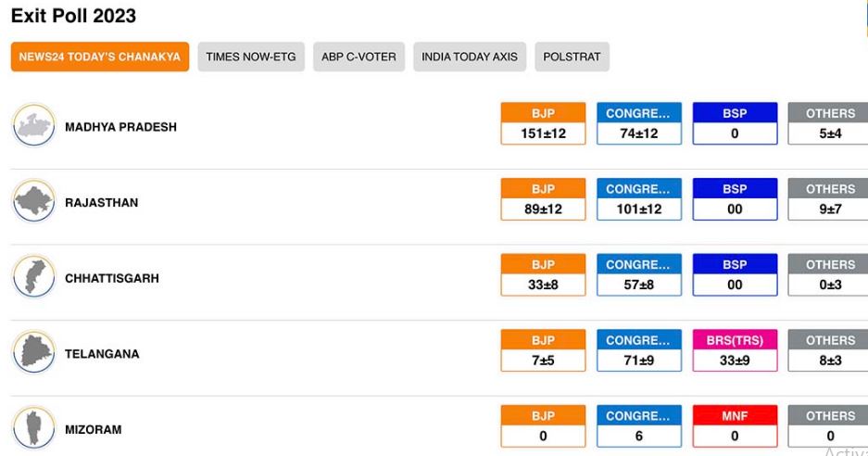Switch to India Today Axis tab
This screenshot has width=868, height=456.
(470, 57)
